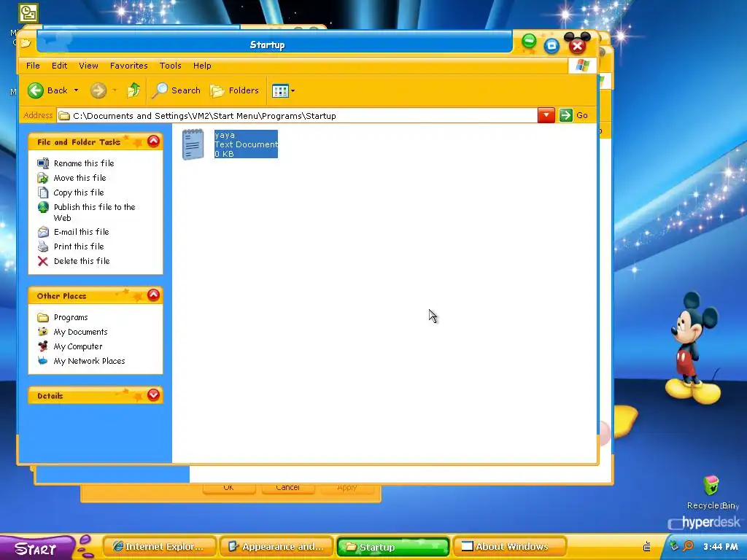Viewport: 747px width, 560px height.
Task: Close the Startup window
Action: 578,46
